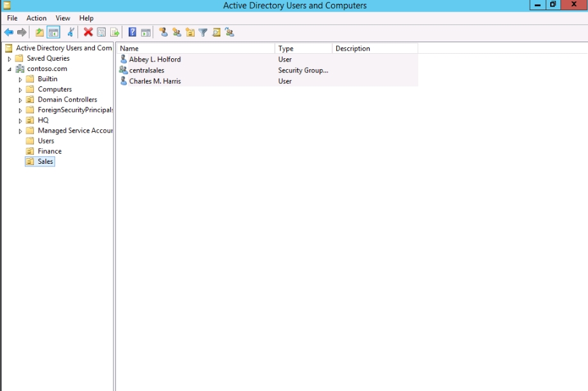Image resolution: width=588 pixels, height=391 pixels.
Task: Go up one level with folder icon
Action: pos(39,33)
